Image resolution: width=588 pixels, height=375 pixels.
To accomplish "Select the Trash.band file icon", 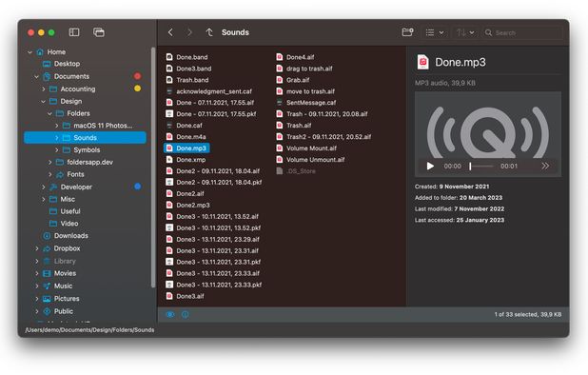I will (169, 80).
